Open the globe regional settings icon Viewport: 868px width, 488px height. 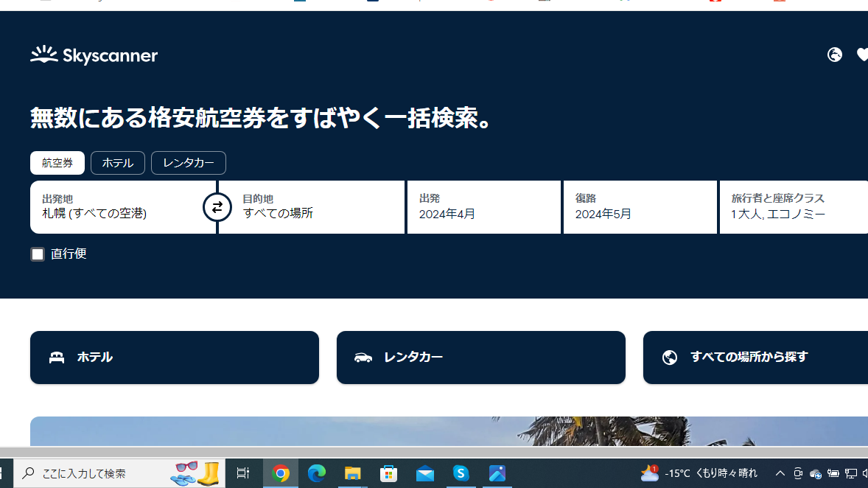(x=834, y=55)
